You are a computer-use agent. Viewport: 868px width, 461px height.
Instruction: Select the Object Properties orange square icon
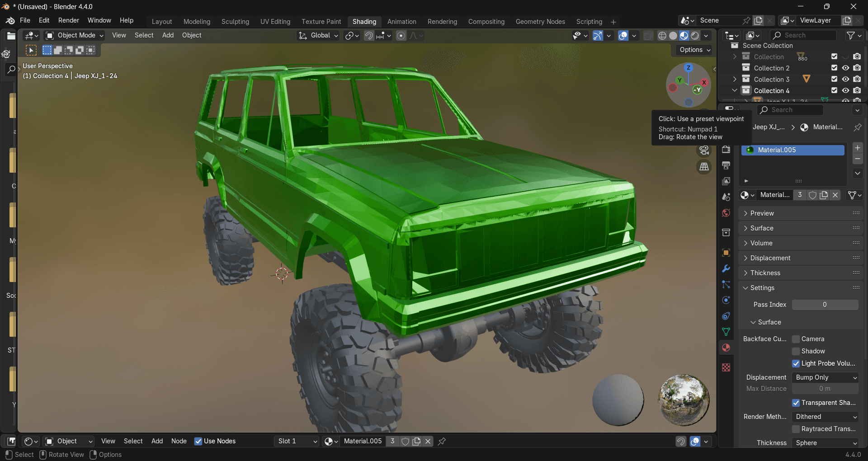[726, 252]
